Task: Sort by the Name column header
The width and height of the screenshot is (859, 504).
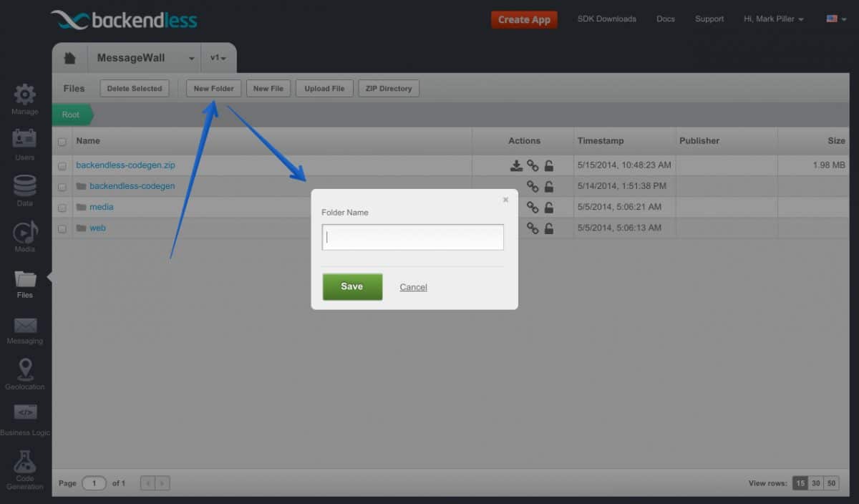Action: click(88, 141)
